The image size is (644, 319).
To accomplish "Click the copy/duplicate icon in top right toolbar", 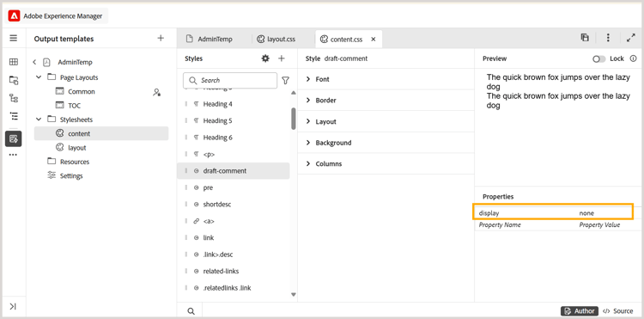I will 585,38.
